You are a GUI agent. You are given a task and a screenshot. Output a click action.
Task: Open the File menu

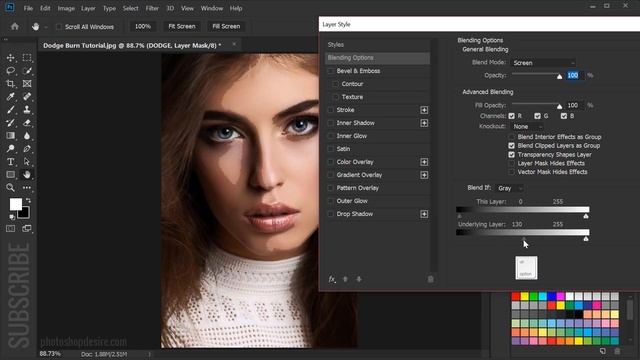coord(28,8)
